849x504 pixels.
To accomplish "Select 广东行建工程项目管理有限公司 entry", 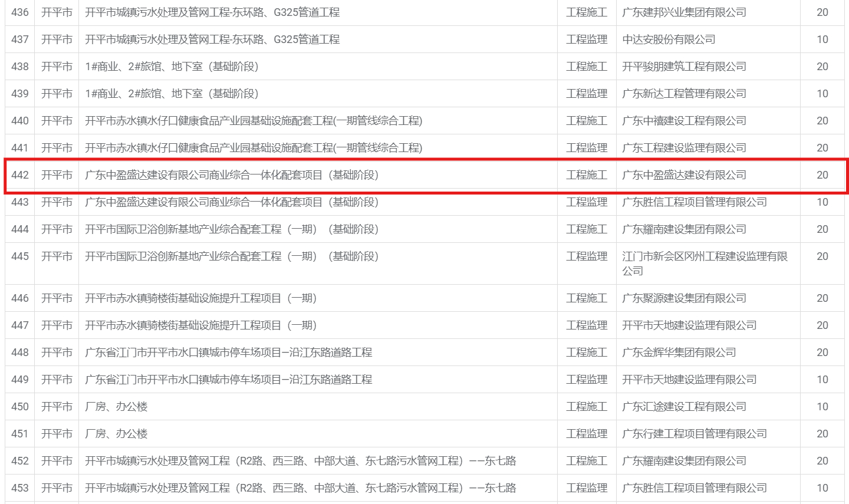I will 694,434.
